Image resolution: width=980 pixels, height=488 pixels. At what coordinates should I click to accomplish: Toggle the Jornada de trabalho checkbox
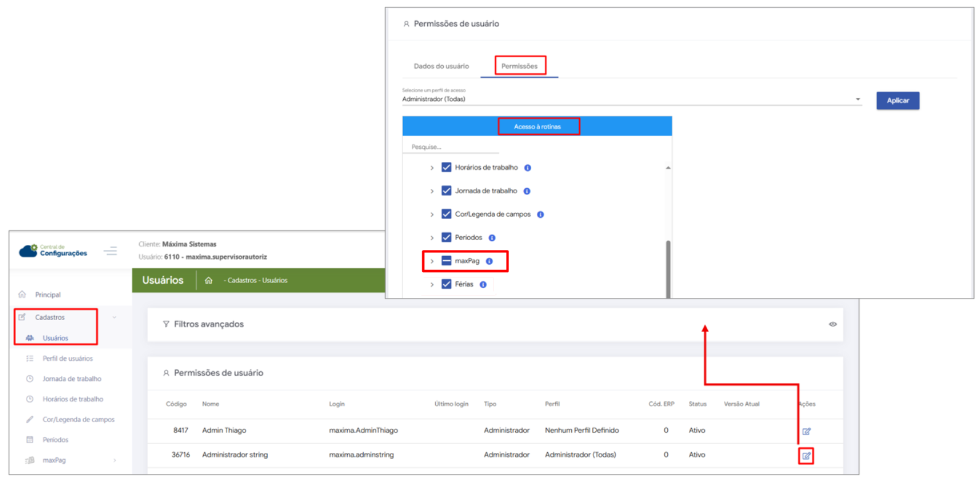coord(446,191)
